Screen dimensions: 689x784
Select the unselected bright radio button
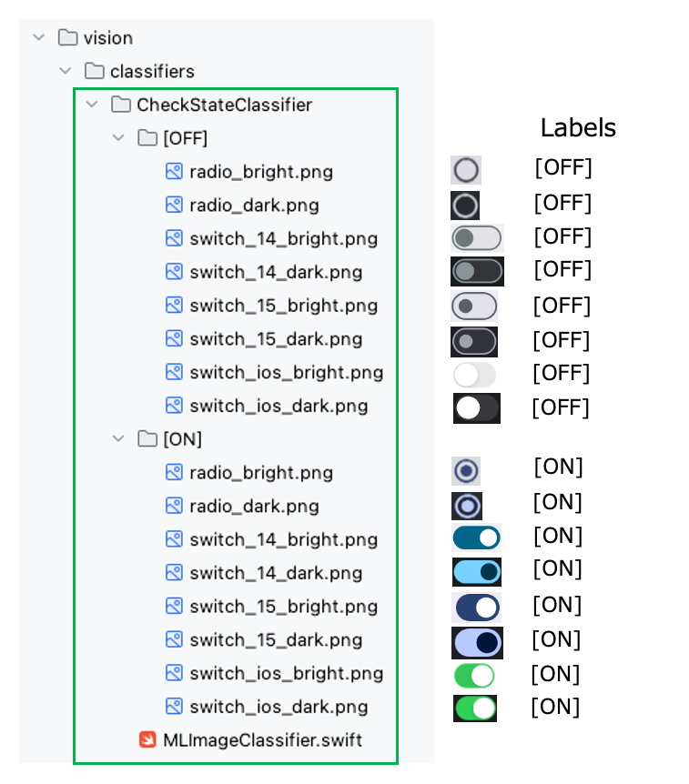466,170
